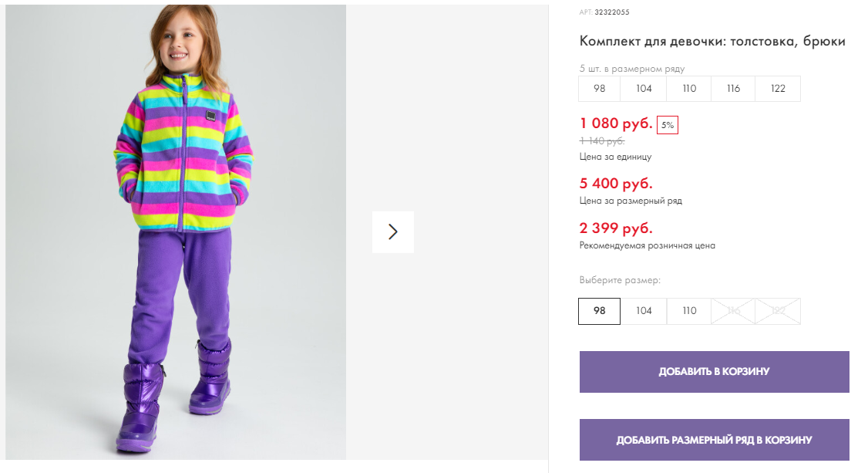Click size 104 in размерный ряд row
This screenshot has height=473, width=868.
[x=644, y=89]
